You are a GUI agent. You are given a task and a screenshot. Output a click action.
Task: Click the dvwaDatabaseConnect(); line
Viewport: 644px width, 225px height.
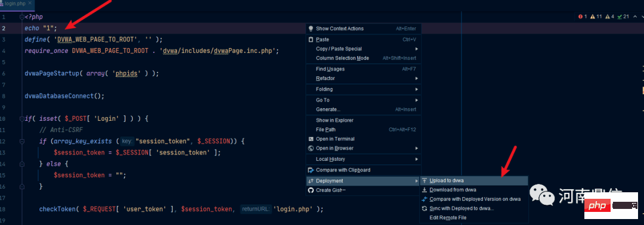click(64, 96)
